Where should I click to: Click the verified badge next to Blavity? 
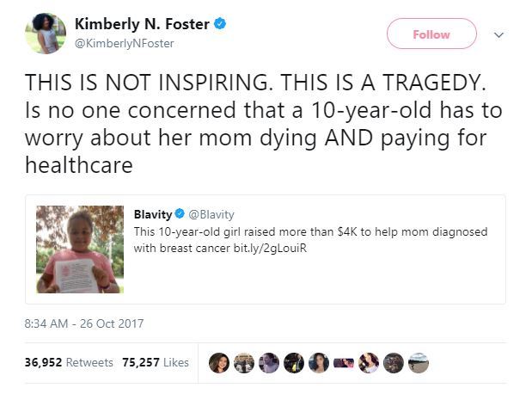[180, 213]
